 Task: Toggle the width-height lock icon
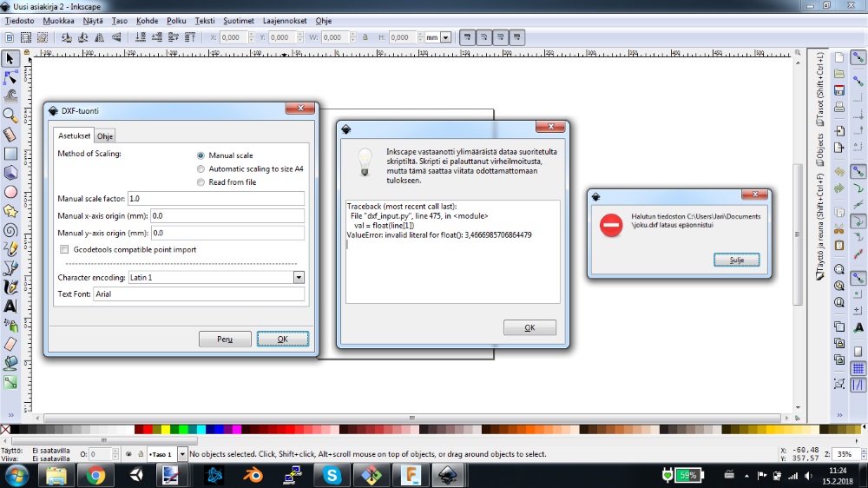[x=365, y=37]
